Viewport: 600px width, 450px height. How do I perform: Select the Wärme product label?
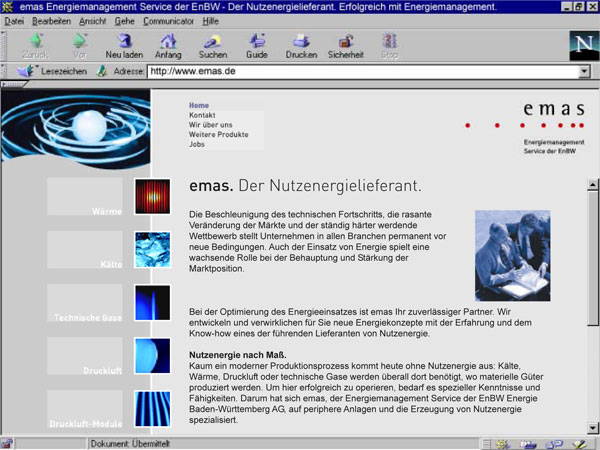(x=107, y=211)
